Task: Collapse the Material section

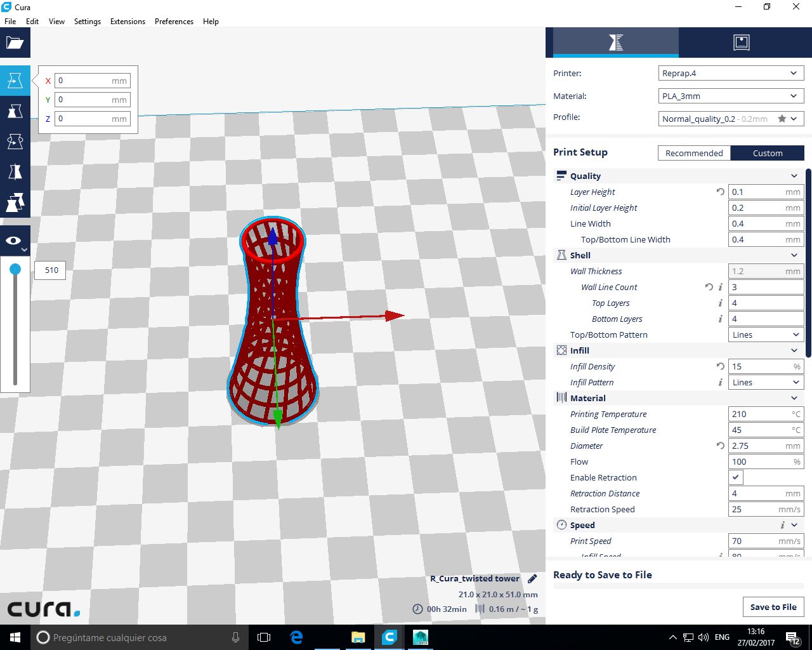Action: click(794, 398)
